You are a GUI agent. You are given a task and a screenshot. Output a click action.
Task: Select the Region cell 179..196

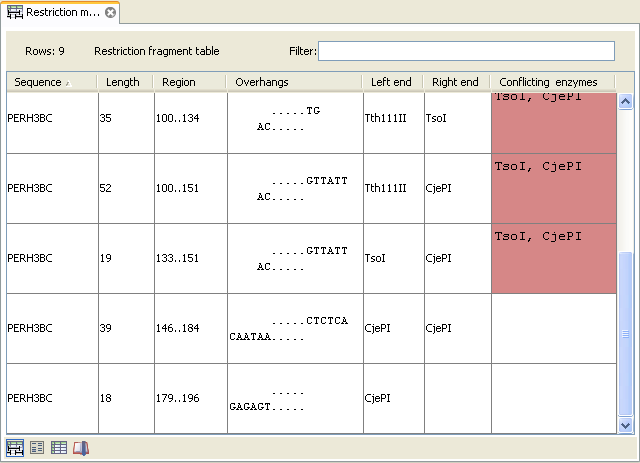pyautogui.click(x=191, y=398)
